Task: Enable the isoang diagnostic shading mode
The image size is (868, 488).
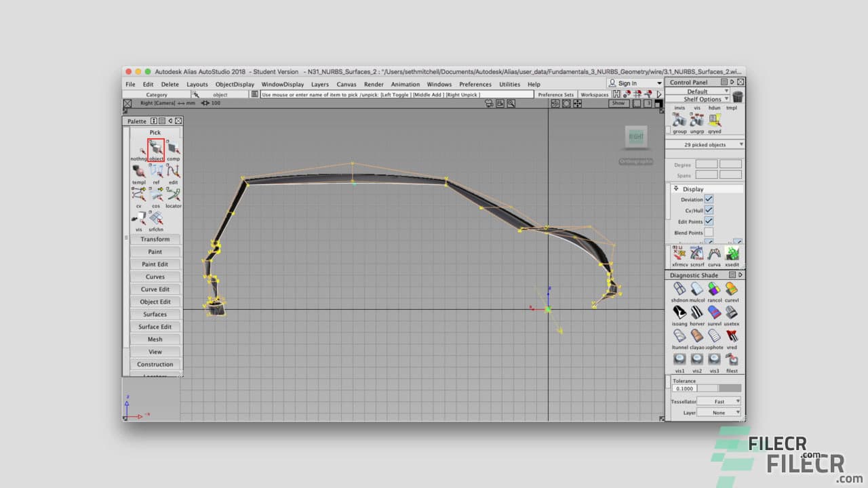Action: point(679,311)
